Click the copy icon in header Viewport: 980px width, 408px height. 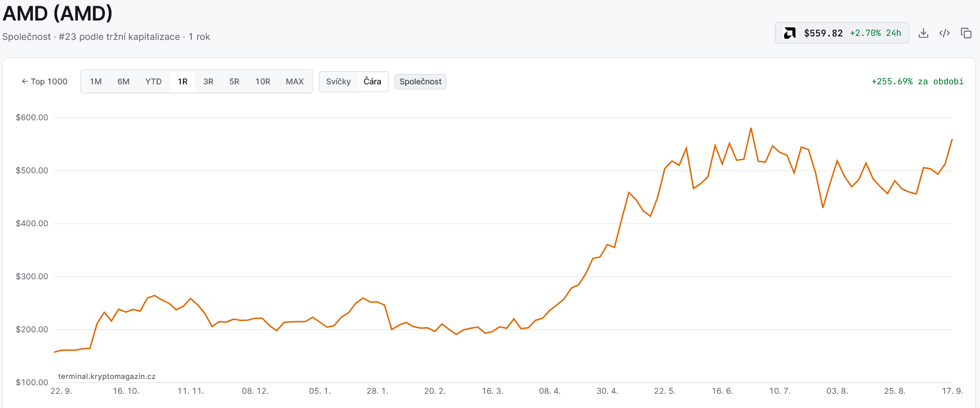[966, 33]
